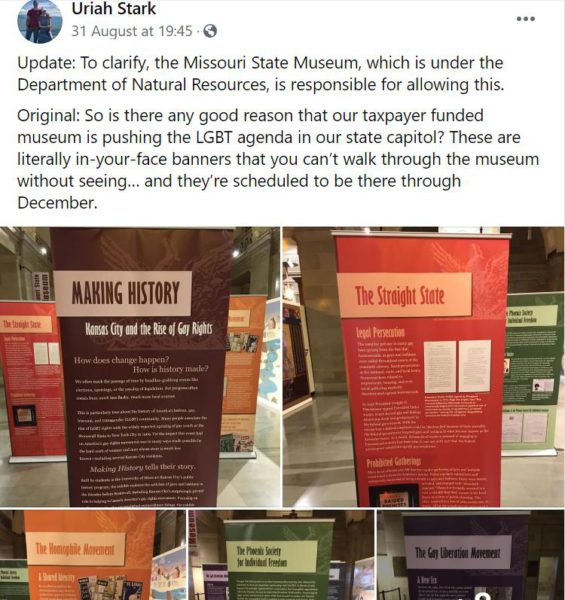Open The Straight State banner photo

point(424,367)
